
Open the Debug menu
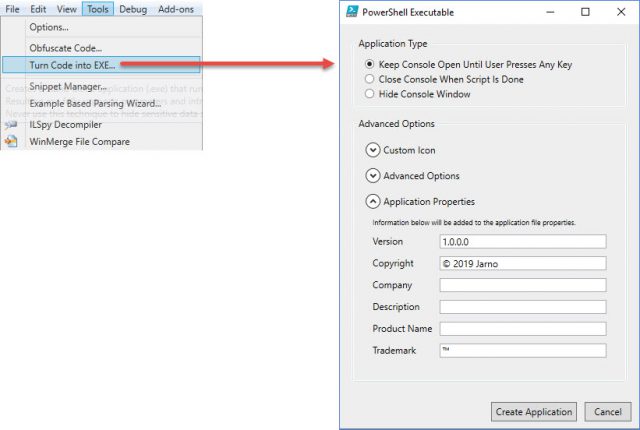coord(133,9)
